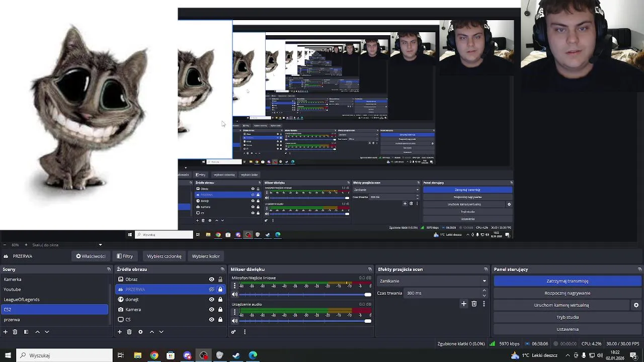Move source up in Źródła obrazu list
The width and height of the screenshot is (644, 362).
(152, 332)
